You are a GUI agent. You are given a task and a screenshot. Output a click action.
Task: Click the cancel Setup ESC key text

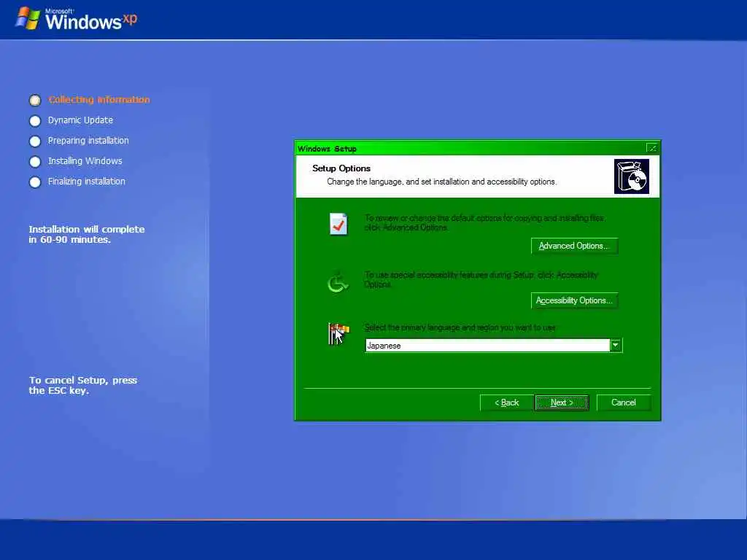pos(83,385)
